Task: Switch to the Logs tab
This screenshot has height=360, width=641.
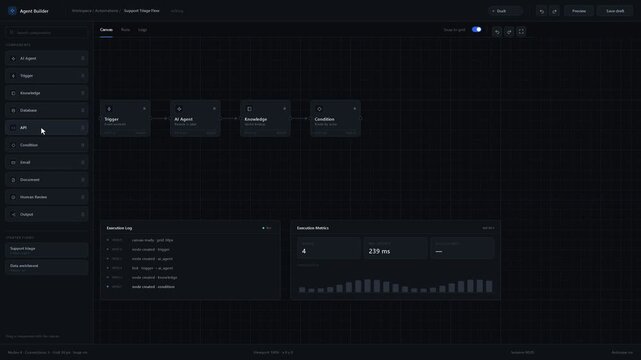Action: pos(142,30)
